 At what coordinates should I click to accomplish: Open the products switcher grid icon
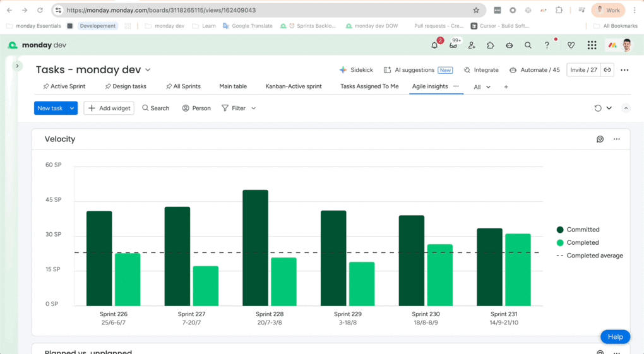(592, 45)
